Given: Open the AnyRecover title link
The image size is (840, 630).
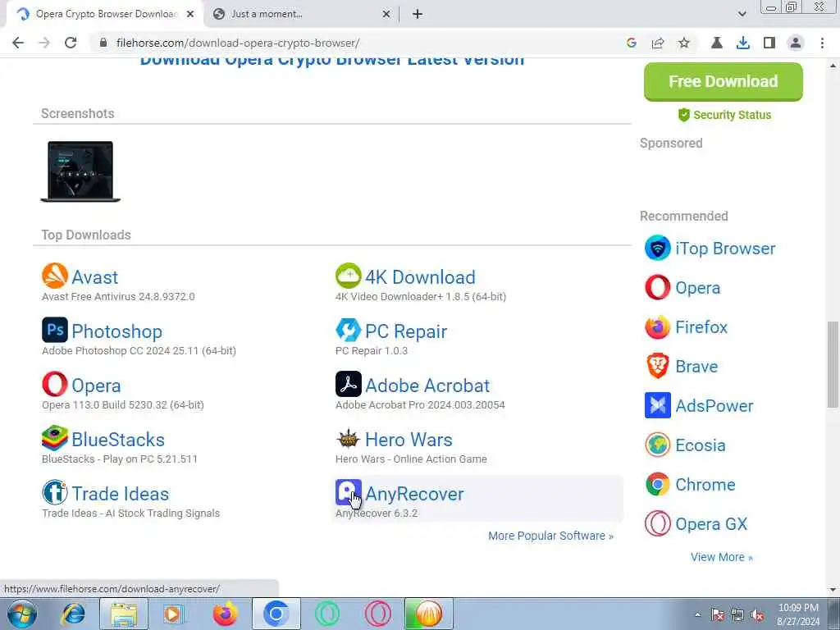Looking at the screenshot, I should tap(414, 493).
